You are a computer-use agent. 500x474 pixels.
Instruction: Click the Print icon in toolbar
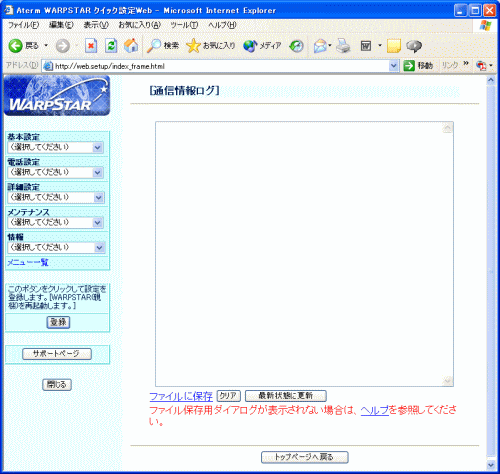click(x=343, y=46)
